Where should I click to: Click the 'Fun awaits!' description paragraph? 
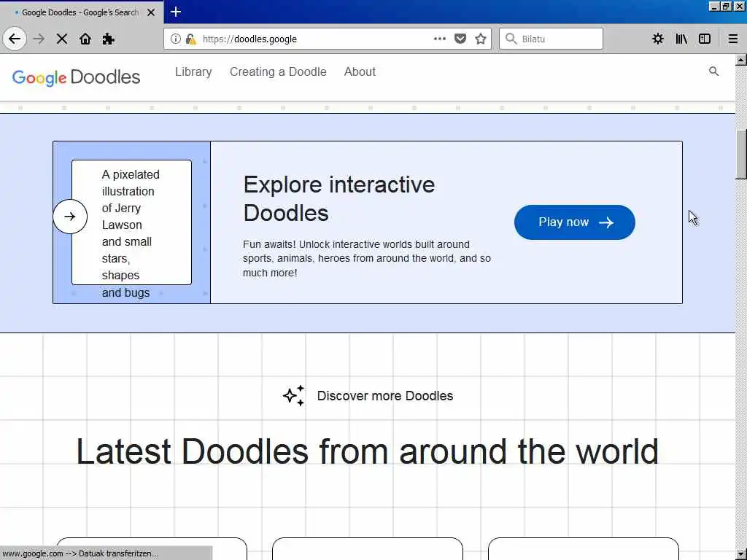367,259
